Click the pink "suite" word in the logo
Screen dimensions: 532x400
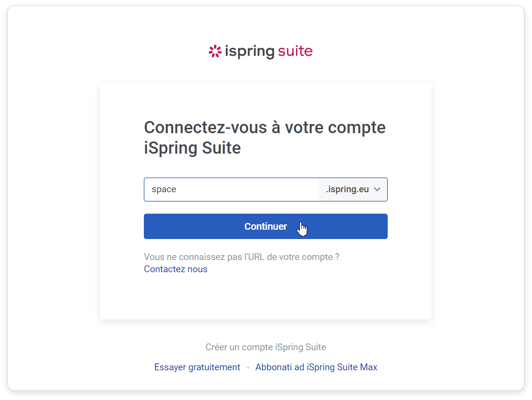pos(295,51)
